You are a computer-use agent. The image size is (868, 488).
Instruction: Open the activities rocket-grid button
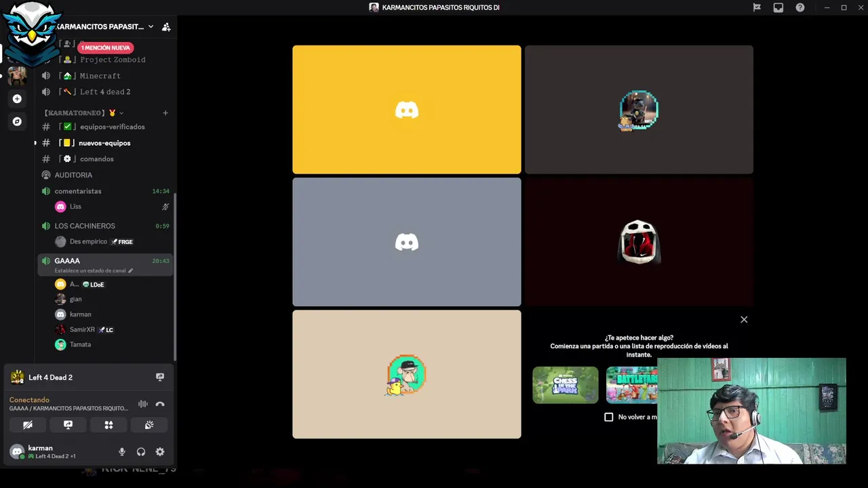(108, 425)
